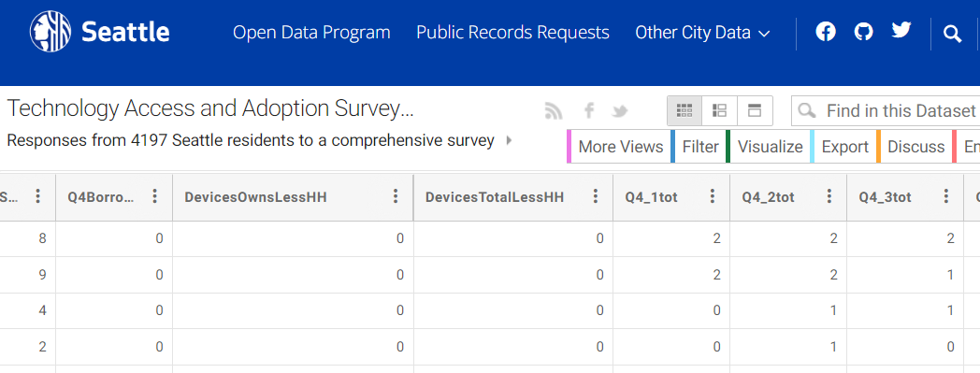Click Find in this Dataset field
The height and width of the screenshot is (373, 980).
885,111
